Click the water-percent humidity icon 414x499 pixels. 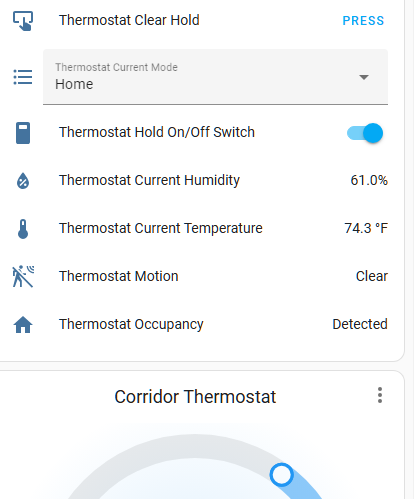point(23,181)
